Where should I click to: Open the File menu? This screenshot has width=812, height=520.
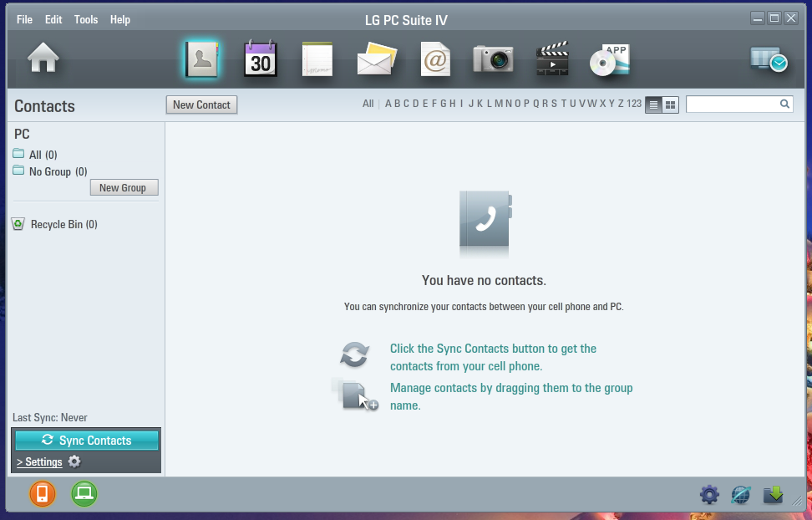(24, 20)
